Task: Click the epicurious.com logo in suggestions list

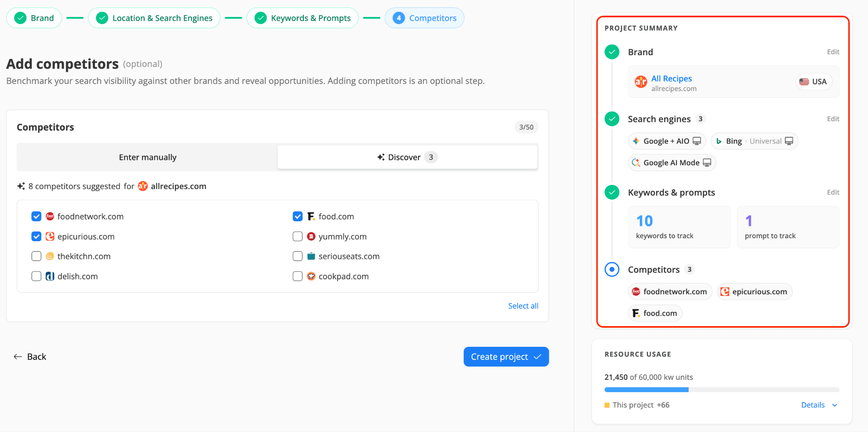Action: click(50, 237)
